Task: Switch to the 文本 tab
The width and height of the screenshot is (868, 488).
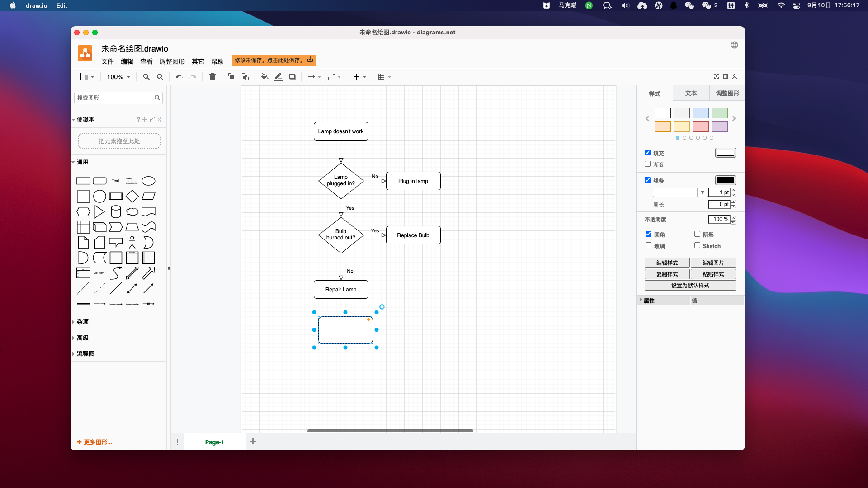Action: coord(691,93)
